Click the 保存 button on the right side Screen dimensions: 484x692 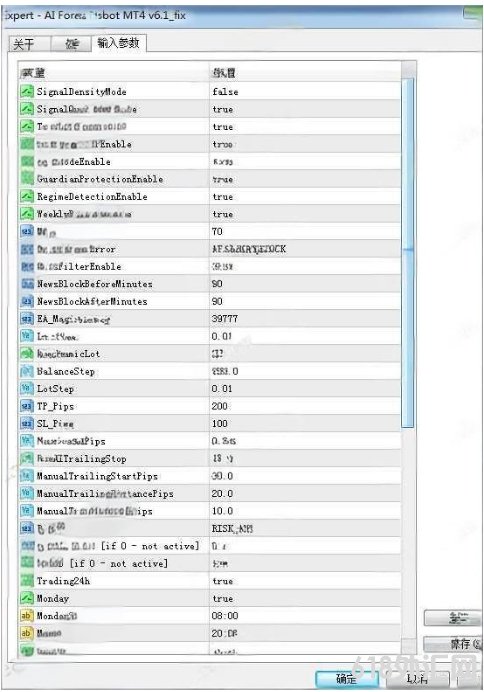[x=453, y=644]
